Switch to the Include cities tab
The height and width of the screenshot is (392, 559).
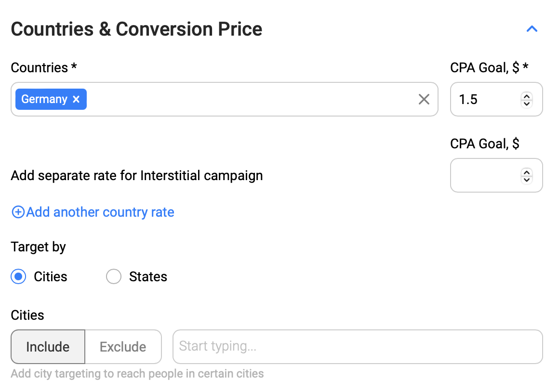coord(48,347)
